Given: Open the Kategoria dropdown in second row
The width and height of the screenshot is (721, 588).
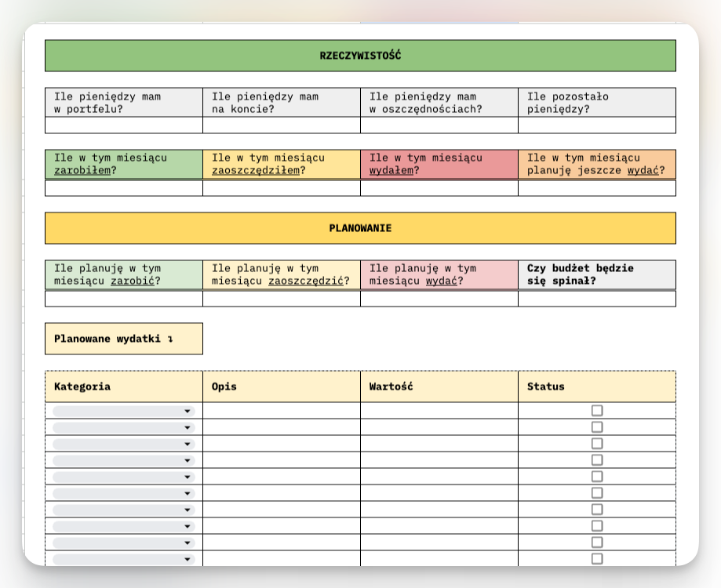Looking at the screenshot, I should pyautogui.click(x=124, y=428).
